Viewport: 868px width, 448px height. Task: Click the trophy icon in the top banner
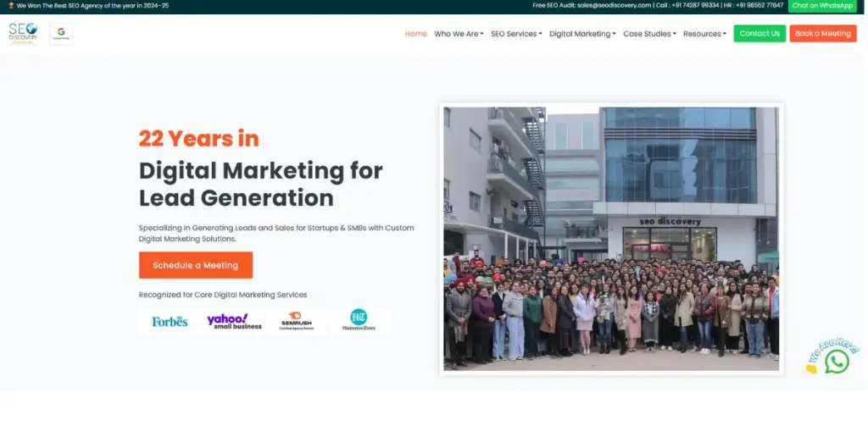point(11,6)
